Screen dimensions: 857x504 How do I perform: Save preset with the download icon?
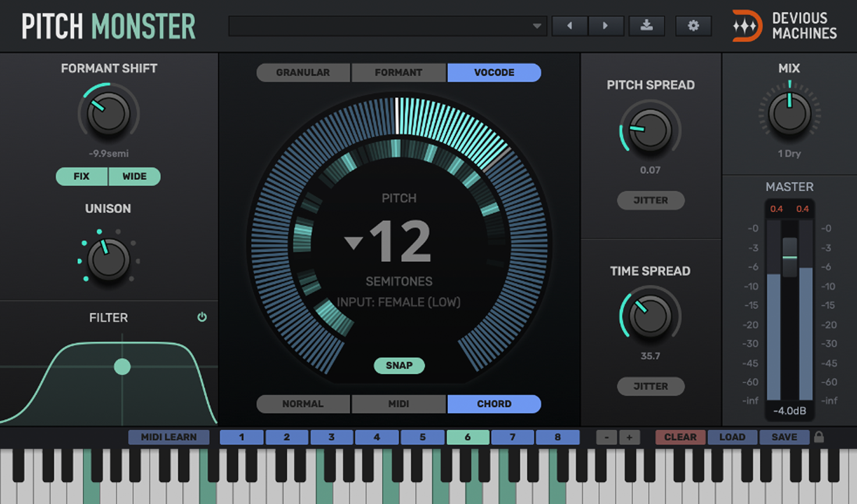click(646, 26)
